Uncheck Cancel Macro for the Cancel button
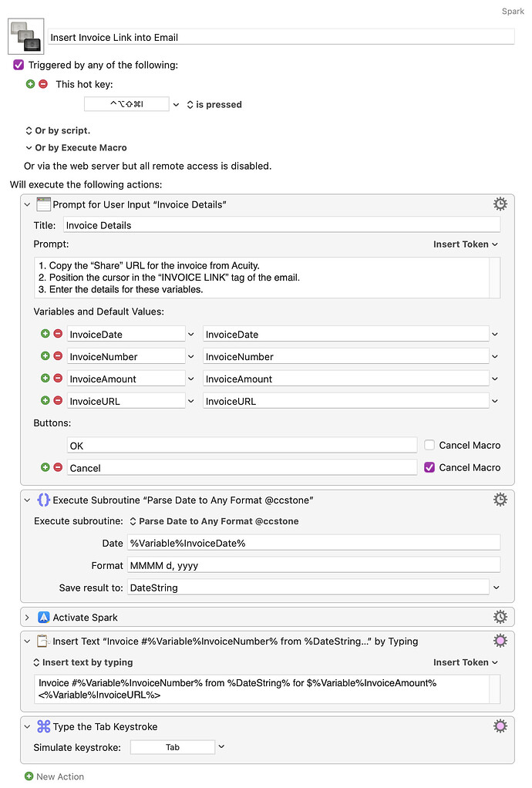Viewport: 532px width, 788px height. (429, 467)
